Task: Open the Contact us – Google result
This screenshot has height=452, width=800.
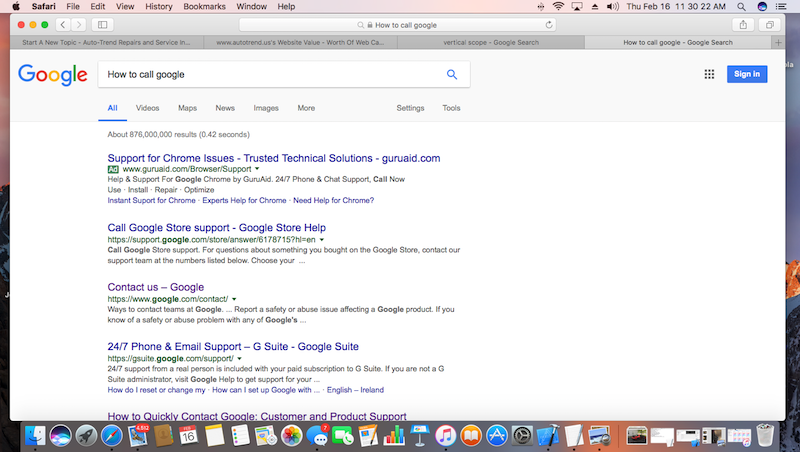Action: (156, 287)
